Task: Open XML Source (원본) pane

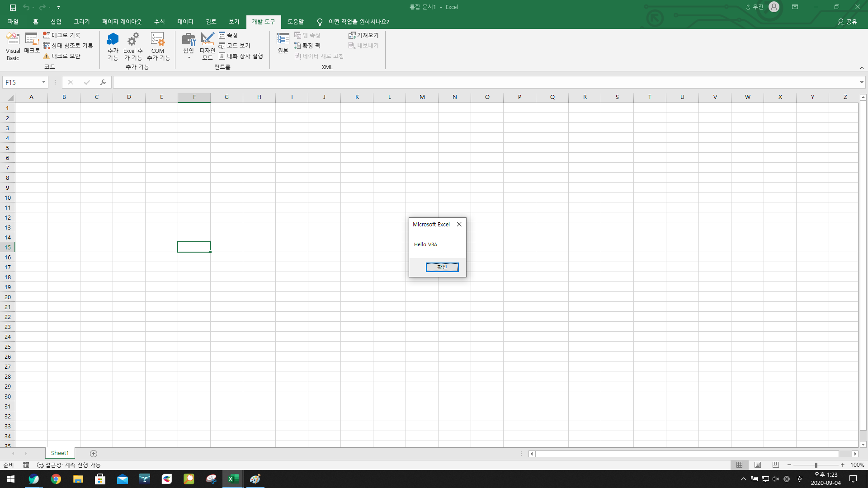Action: coord(283,43)
